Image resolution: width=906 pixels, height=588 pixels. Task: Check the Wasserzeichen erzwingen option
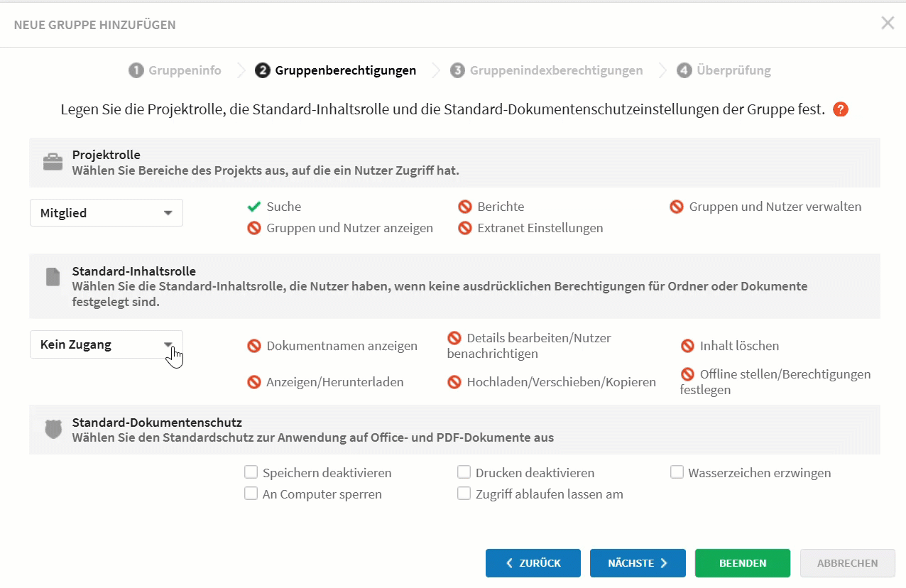(x=677, y=472)
